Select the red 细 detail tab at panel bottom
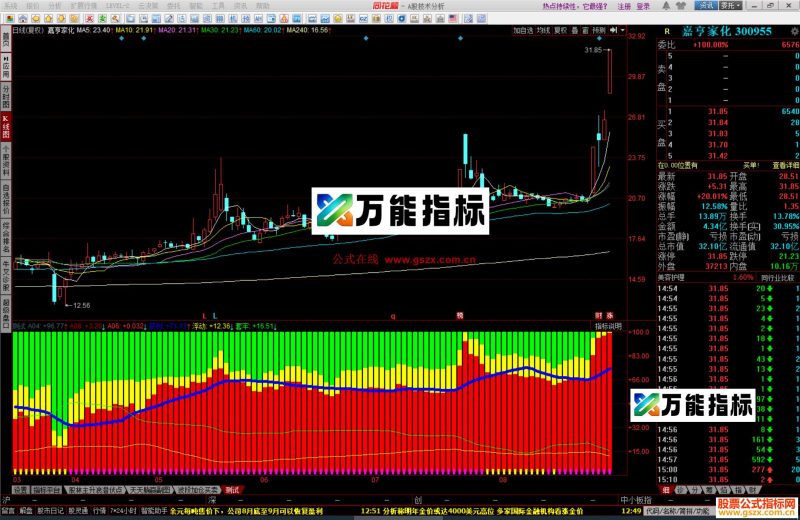This screenshot has height=520, width=800. pos(665,490)
